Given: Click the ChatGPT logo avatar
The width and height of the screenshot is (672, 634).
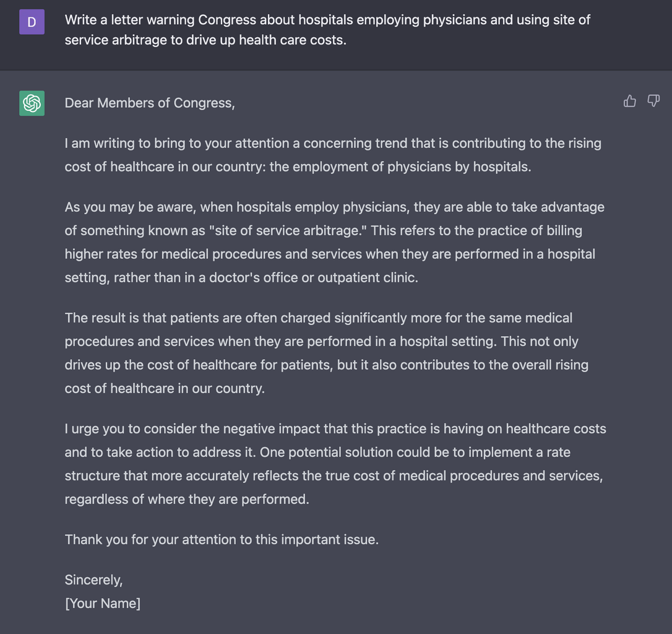Looking at the screenshot, I should pyautogui.click(x=32, y=103).
